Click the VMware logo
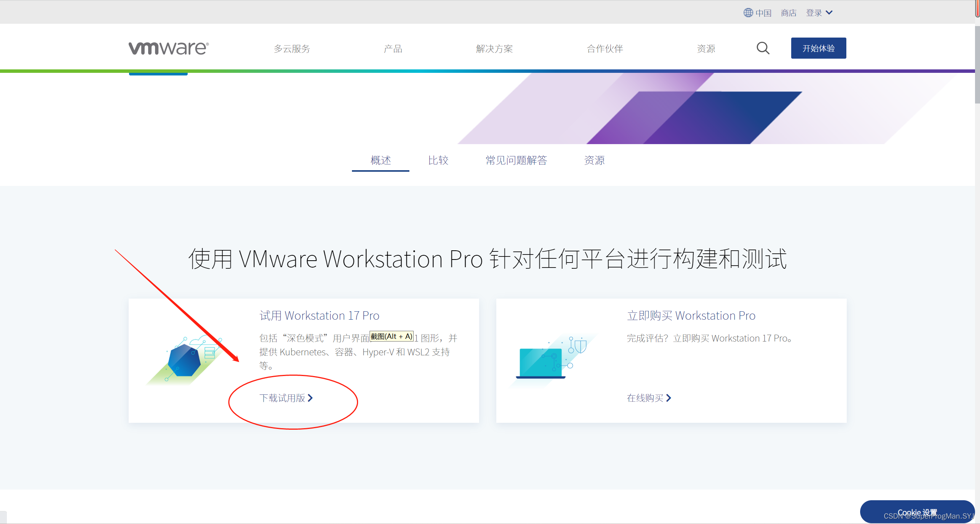980x524 pixels. [169, 48]
